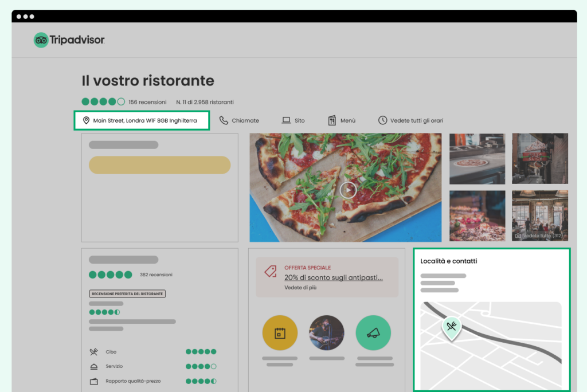This screenshot has height=392, width=587.
Task: Click the 382 recensioni text
Action: coord(156,275)
